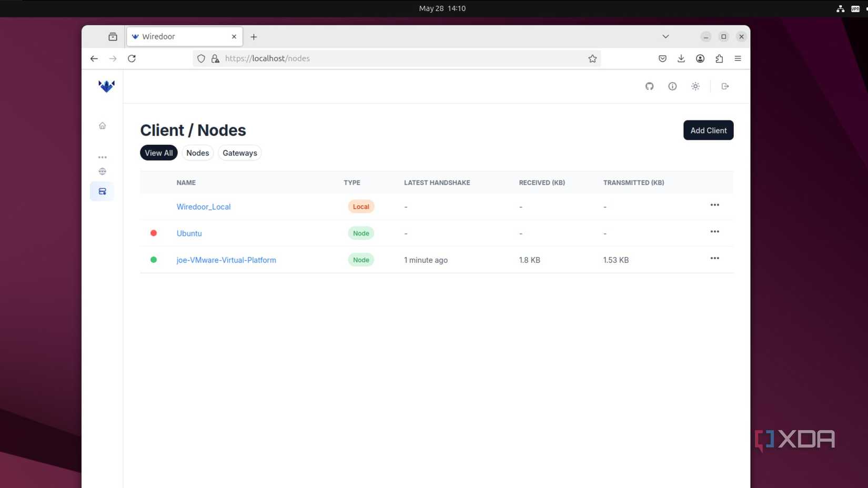Screen dimensions: 868x488
Task: Click the Add Client button
Action: point(708,130)
